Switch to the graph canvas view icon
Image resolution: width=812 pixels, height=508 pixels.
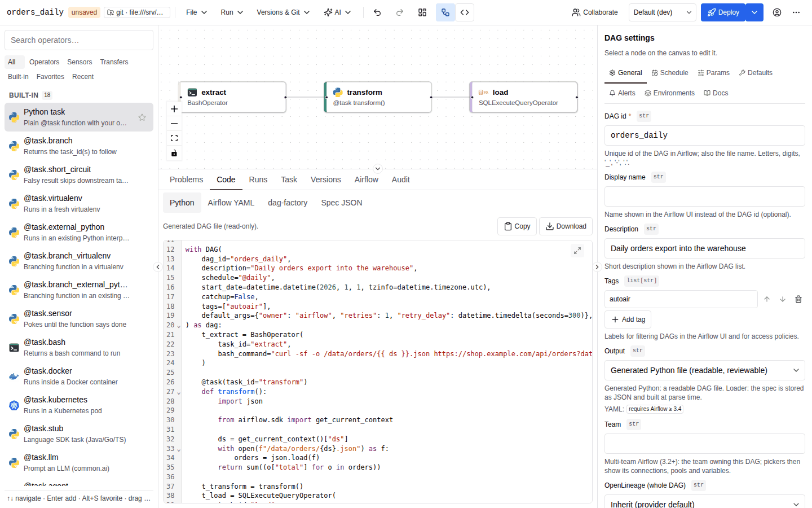[445, 12]
